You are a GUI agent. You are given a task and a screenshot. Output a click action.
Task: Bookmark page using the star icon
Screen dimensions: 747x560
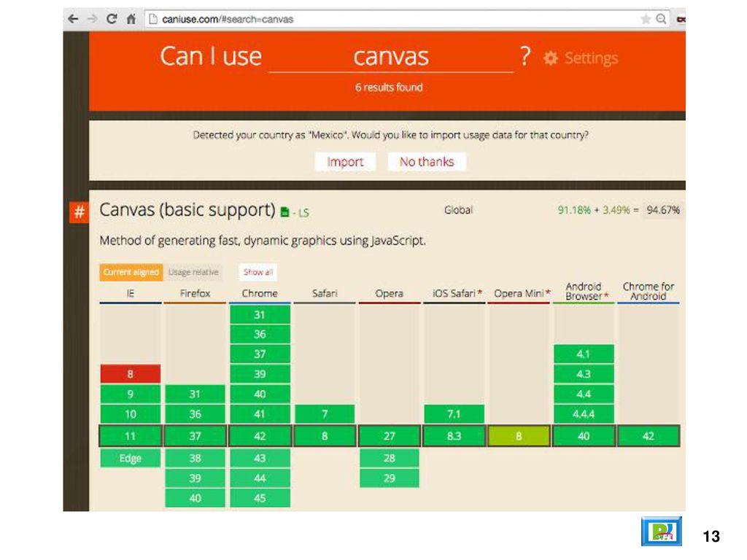(x=646, y=19)
